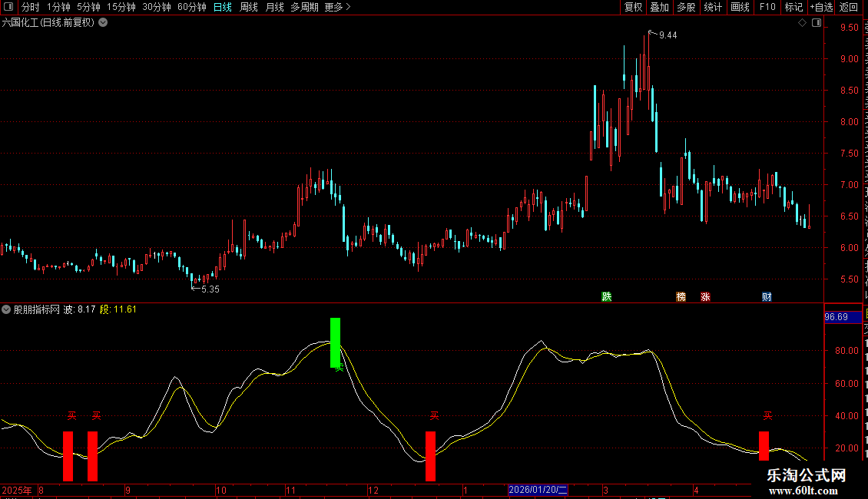
Task: Switch to 周线 weekly chart
Action: 249,7
